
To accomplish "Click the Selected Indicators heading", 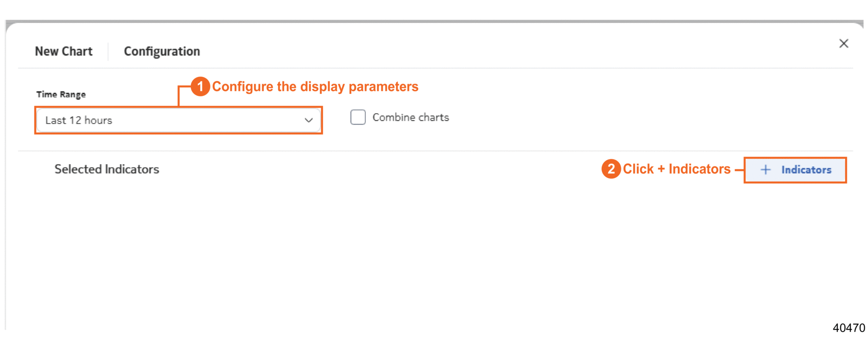I will 107,169.
